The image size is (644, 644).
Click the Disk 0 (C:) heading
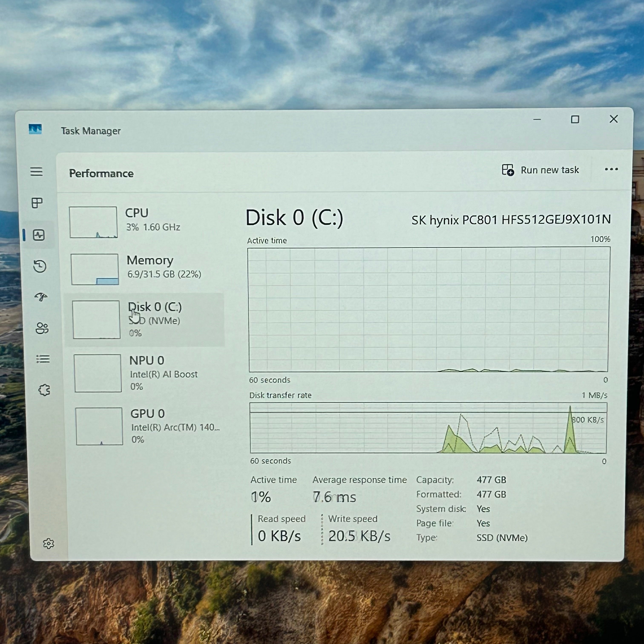click(x=294, y=218)
